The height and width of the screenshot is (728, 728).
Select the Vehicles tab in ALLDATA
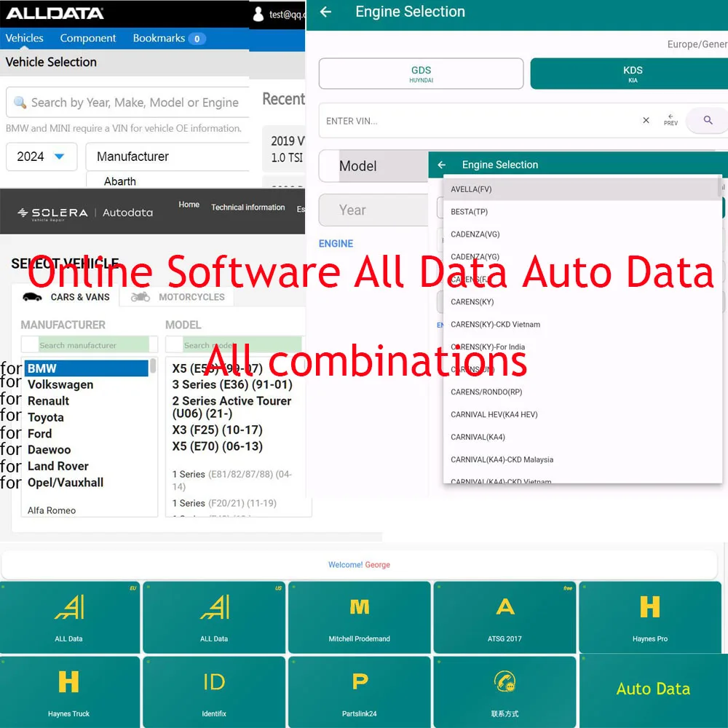[x=24, y=38]
